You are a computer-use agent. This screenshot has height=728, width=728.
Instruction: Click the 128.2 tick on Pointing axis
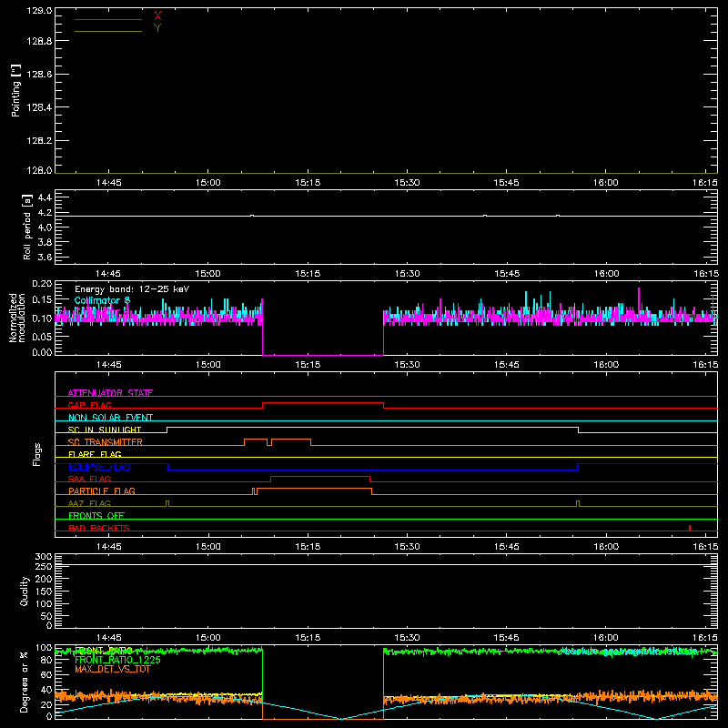coord(39,140)
